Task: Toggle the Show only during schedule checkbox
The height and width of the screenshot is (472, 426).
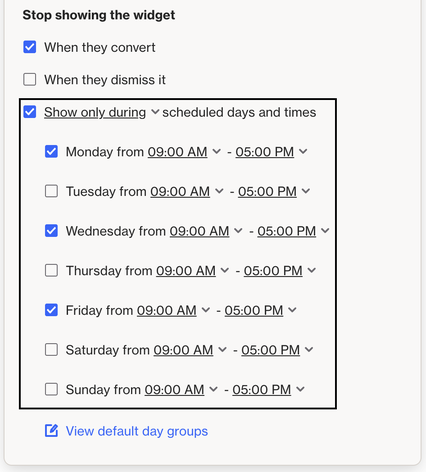Action: pos(30,112)
